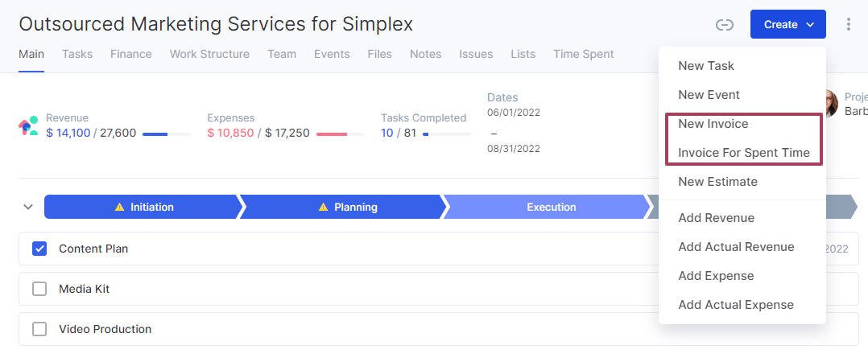868x362 pixels.
Task: Uncheck the Content Plan checkbox
Action: pos(39,249)
